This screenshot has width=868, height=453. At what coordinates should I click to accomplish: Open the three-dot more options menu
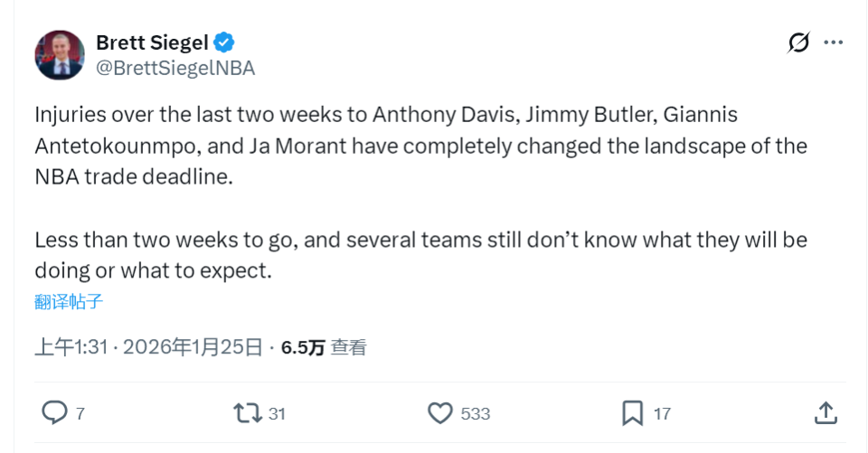tap(834, 42)
